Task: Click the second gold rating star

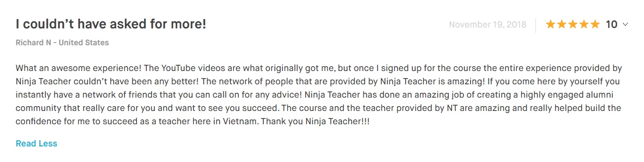Action: pos(562,24)
